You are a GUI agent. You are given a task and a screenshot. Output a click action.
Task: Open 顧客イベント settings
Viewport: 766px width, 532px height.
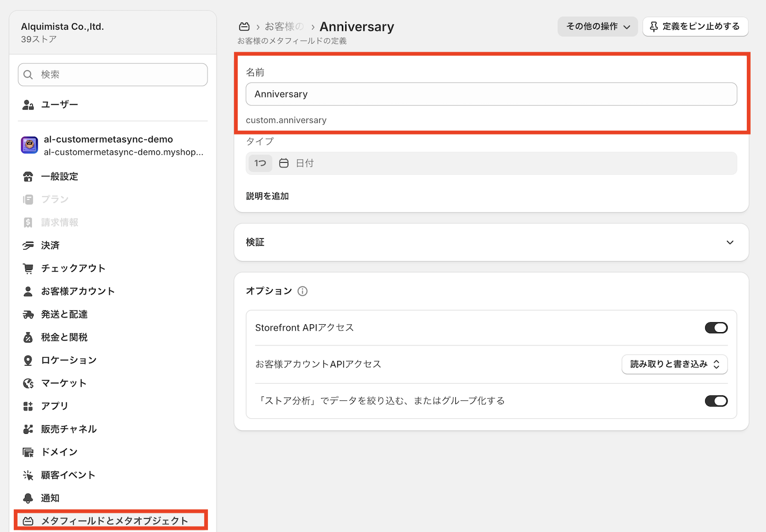click(113, 475)
